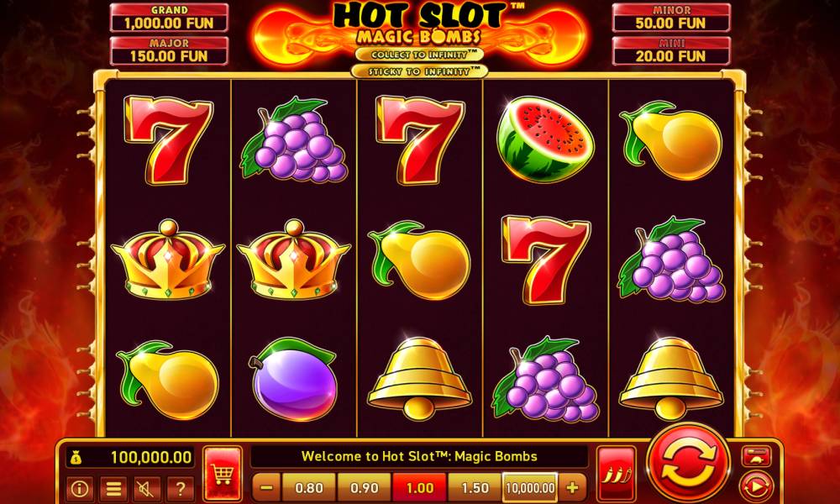Select the 0.80 bet value
The width and height of the screenshot is (840, 504).
click(309, 488)
